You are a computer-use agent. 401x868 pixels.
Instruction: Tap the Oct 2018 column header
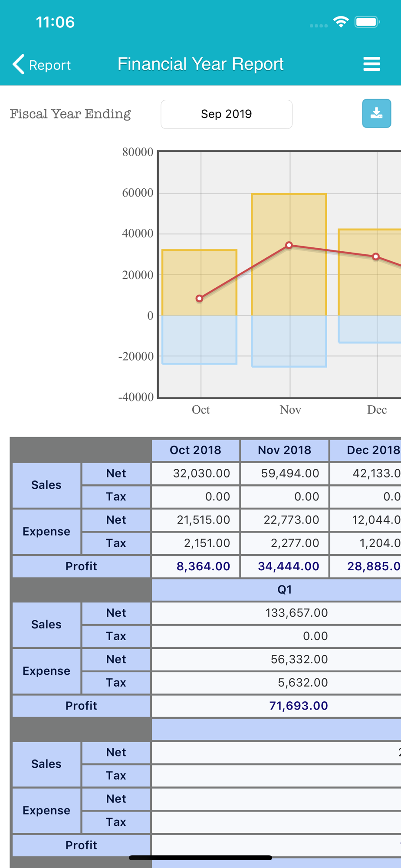point(196,450)
